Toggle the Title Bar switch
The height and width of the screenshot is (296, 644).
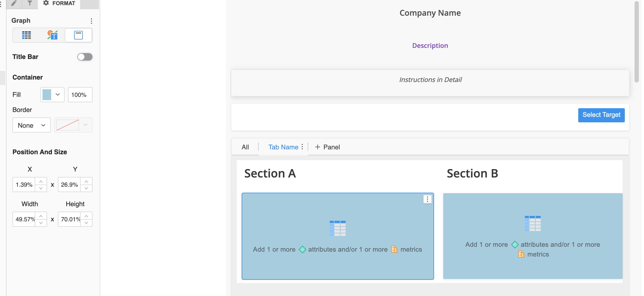coord(85,57)
